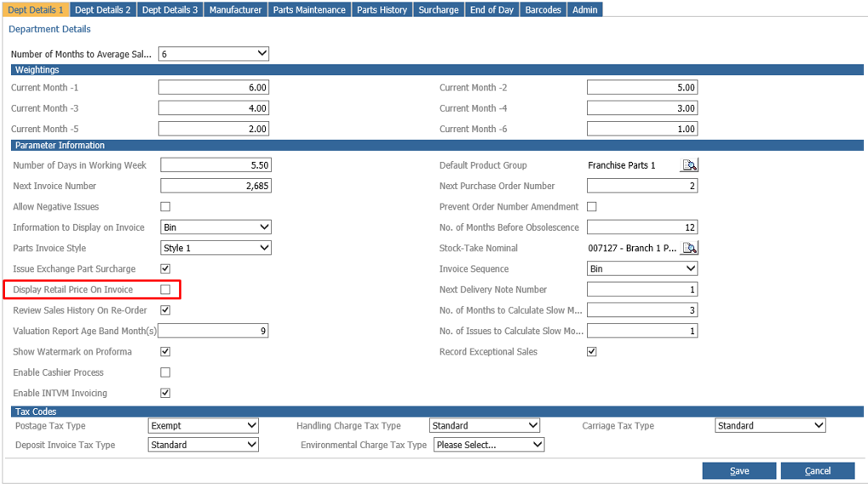Expand Information to Display on Invoice dropdown
Viewport: 868px width, 484px height.
click(216, 227)
